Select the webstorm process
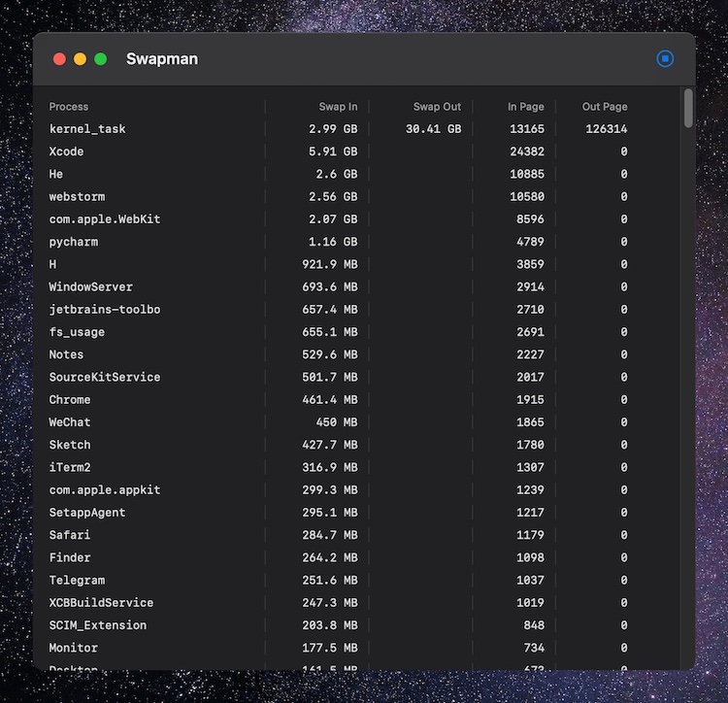This screenshot has width=728, height=703. click(77, 196)
